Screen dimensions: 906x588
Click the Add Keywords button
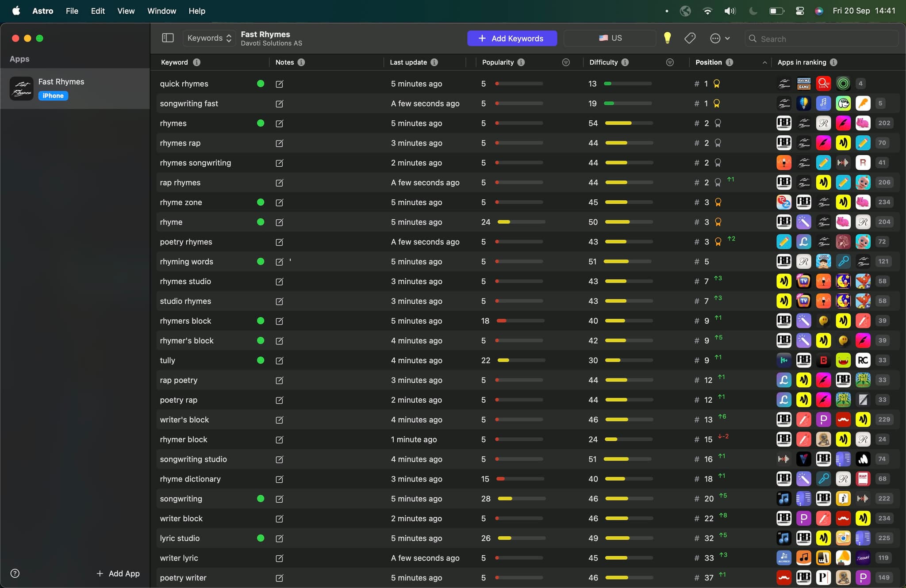point(512,38)
